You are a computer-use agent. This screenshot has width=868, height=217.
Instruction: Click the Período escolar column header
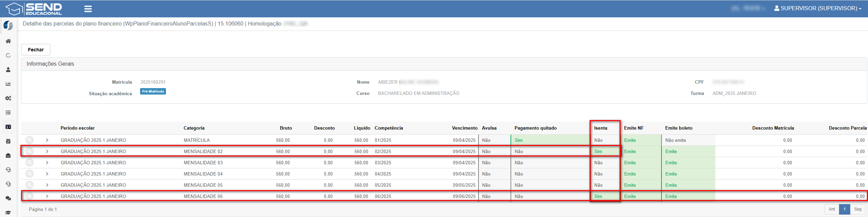tap(78, 128)
